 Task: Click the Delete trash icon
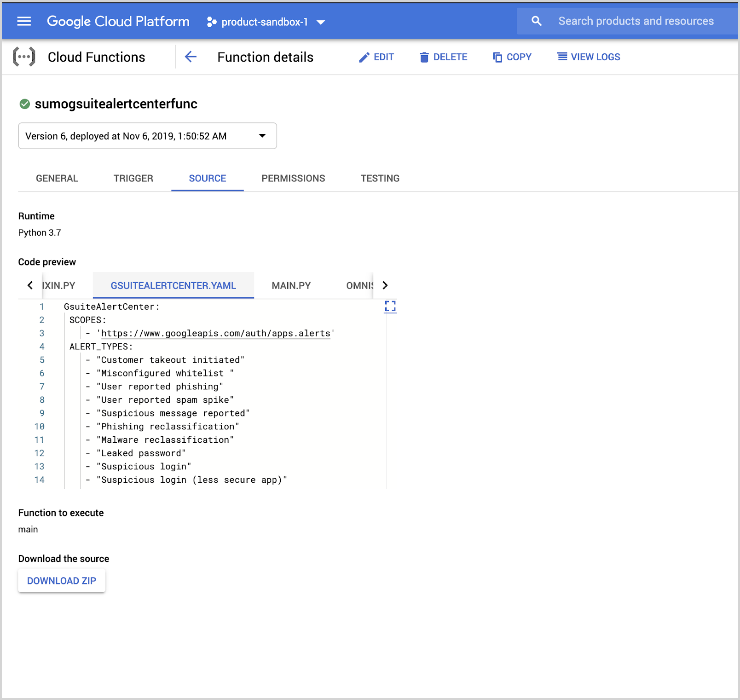[x=425, y=57]
